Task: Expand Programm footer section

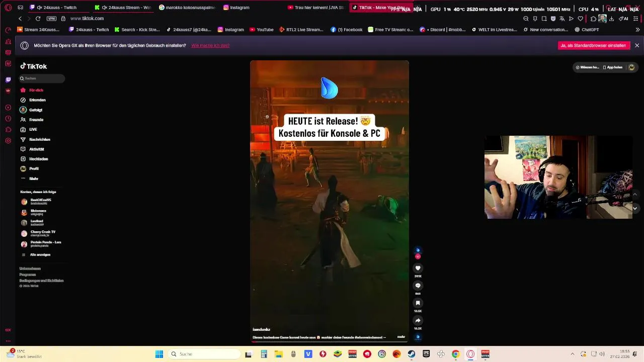Action: click(x=28, y=275)
